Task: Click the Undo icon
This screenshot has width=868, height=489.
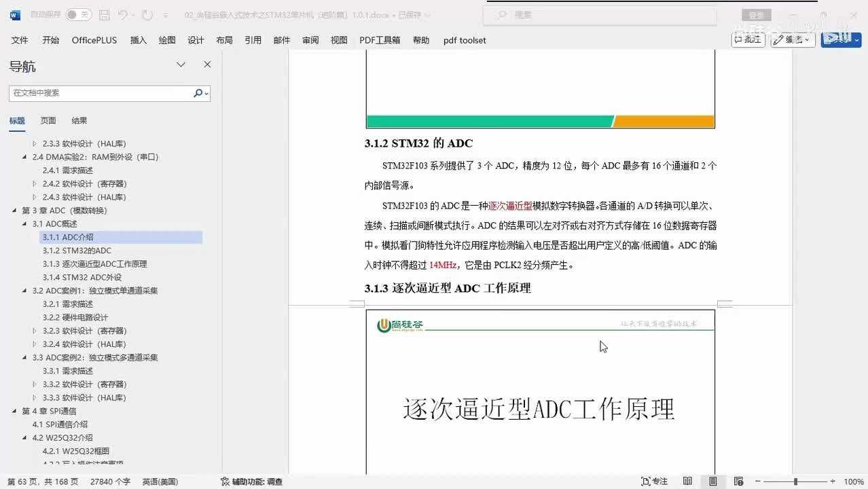Action: [122, 15]
